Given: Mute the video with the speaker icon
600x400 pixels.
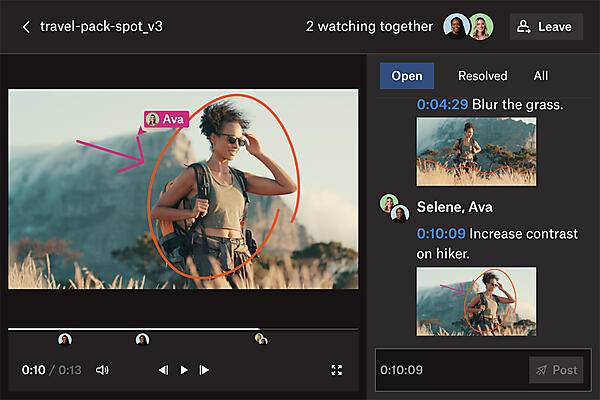Looking at the screenshot, I should click(x=102, y=370).
